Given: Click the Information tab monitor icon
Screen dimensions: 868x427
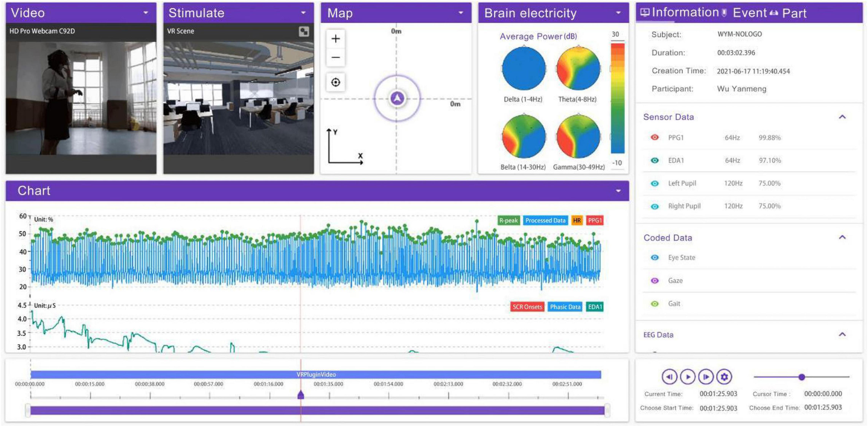Looking at the screenshot, I should pyautogui.click(x=645, y=13).
